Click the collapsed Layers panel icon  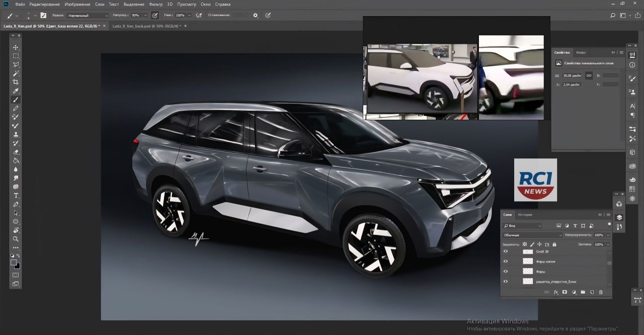(619, 217)
